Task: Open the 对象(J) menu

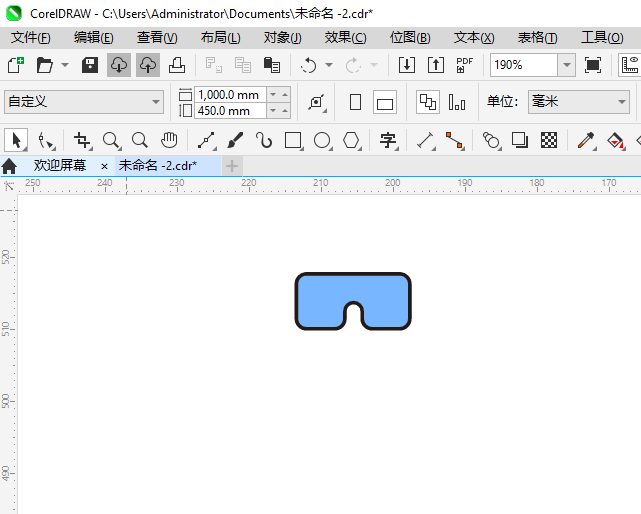Action: [x=282, y=38]
